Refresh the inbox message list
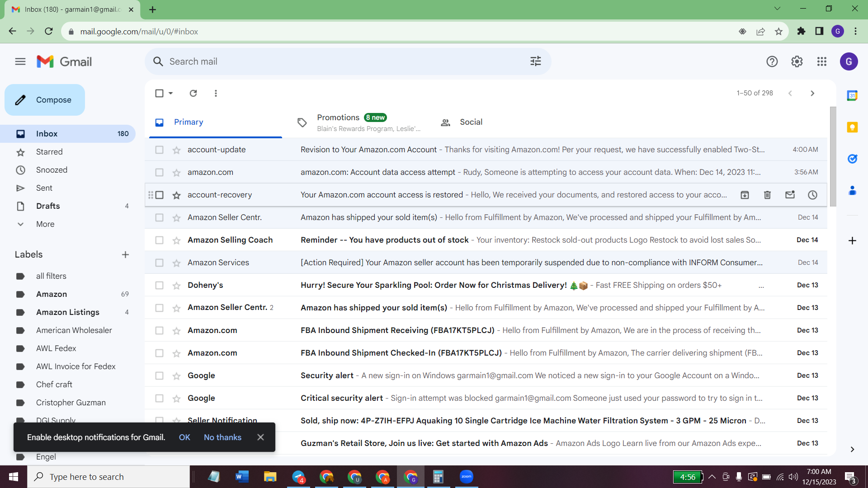 click(193, 93)
